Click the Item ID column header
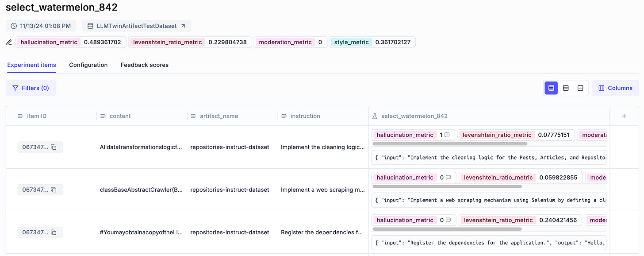 point(51,116)
